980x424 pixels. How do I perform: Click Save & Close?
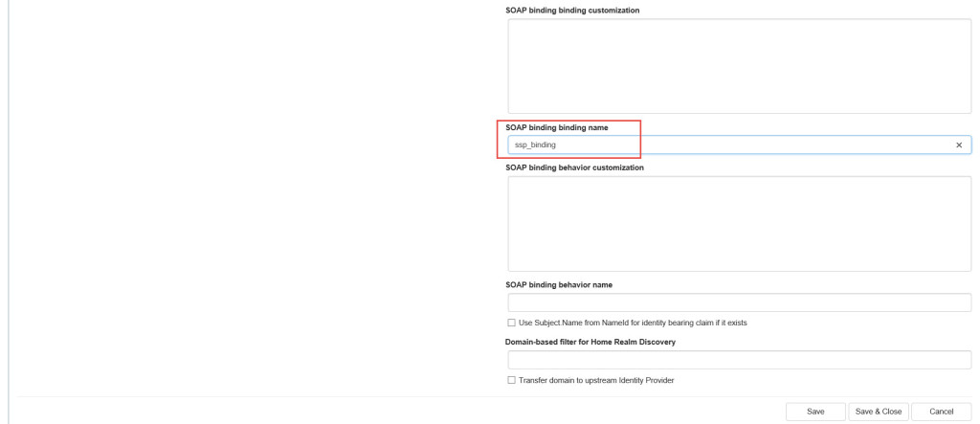(879, 412)
